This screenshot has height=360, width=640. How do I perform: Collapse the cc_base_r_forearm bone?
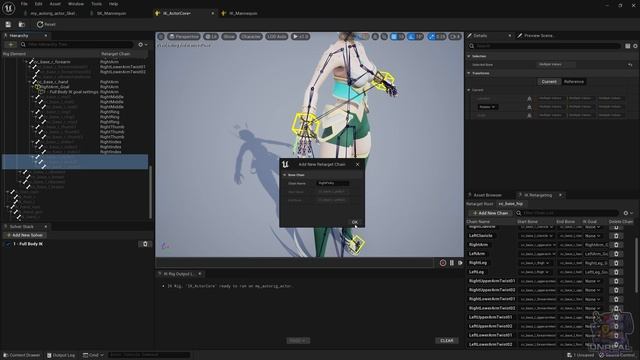click(x=27, y=62)
